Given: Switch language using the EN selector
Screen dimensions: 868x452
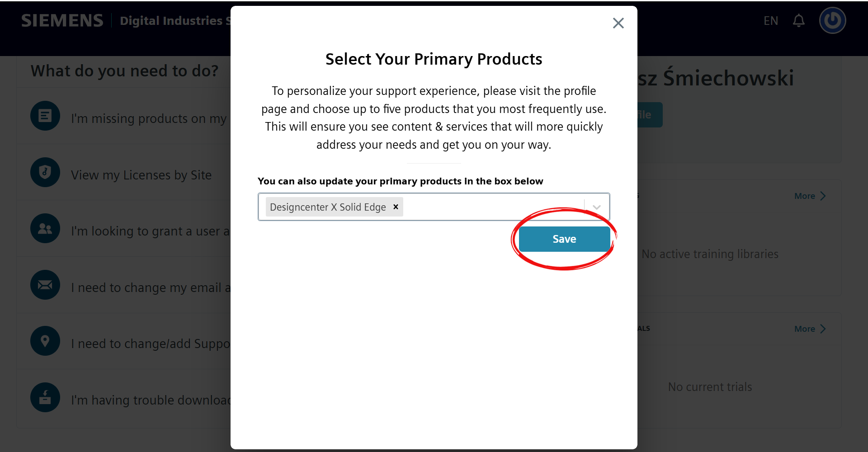Looking at the screenshot, I should tap(771, 21).
